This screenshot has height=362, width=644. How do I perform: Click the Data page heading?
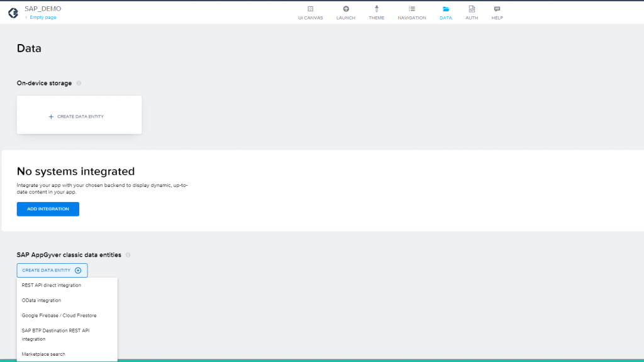(29, 48)
